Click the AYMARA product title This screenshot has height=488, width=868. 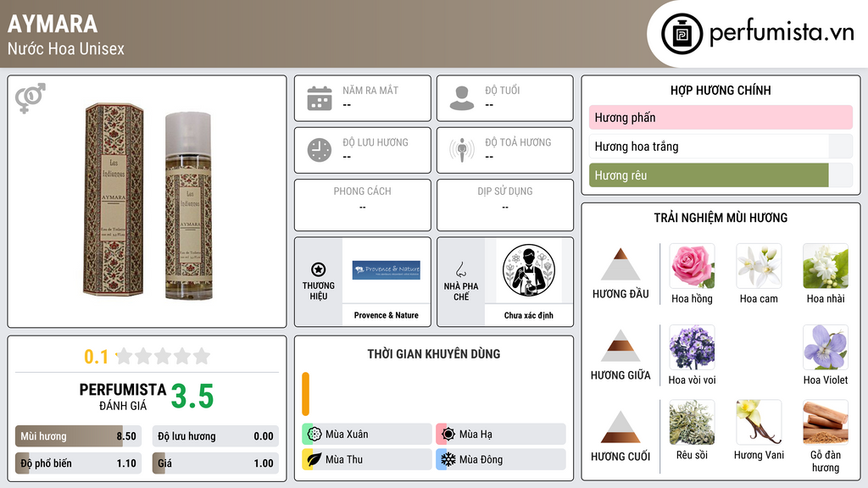pos(53,24)
